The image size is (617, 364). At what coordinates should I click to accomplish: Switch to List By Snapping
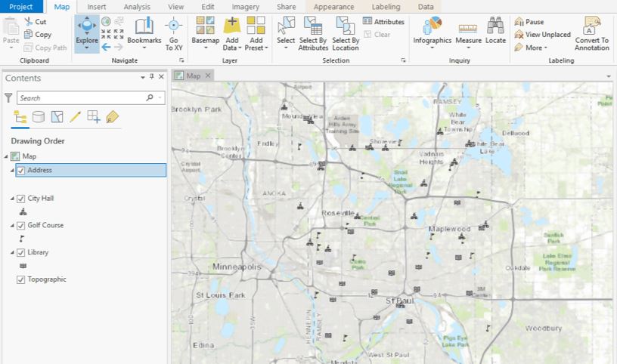coord(94,117)
